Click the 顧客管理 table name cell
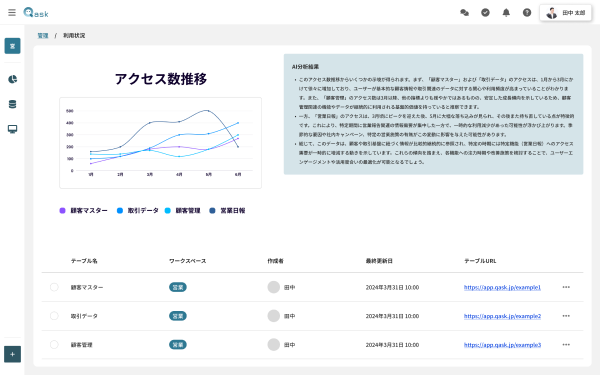The width and height of the screenshot is (600, 375). pos(82,345)
